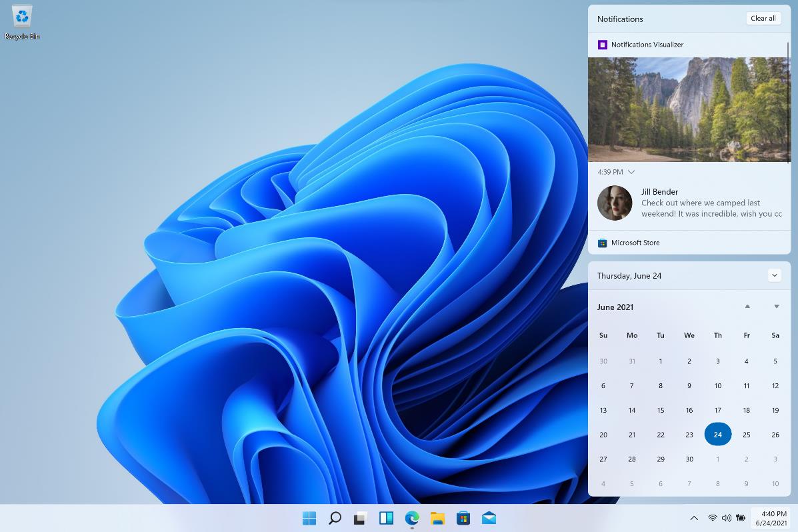798x532 pixels.
Task: Select June 13 in the calendar
Action: point(603,410)
